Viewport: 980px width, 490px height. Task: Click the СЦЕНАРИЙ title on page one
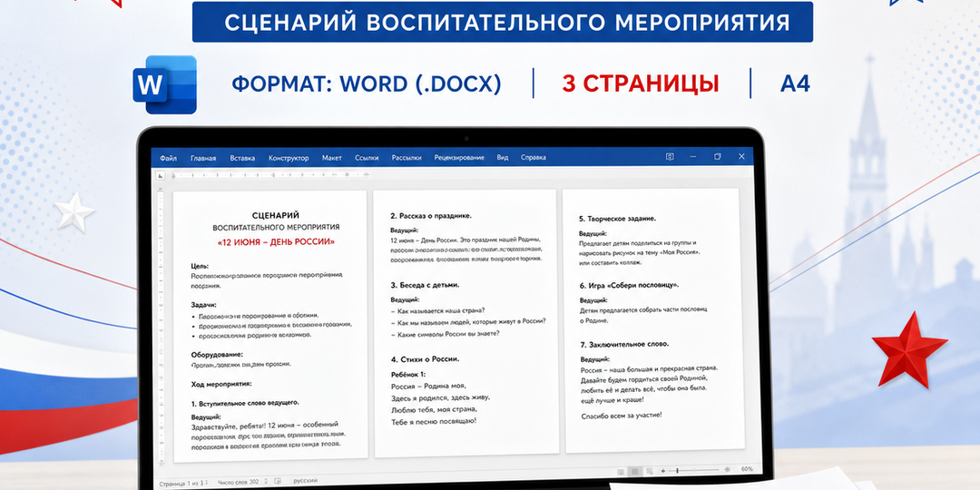(276, 215)
